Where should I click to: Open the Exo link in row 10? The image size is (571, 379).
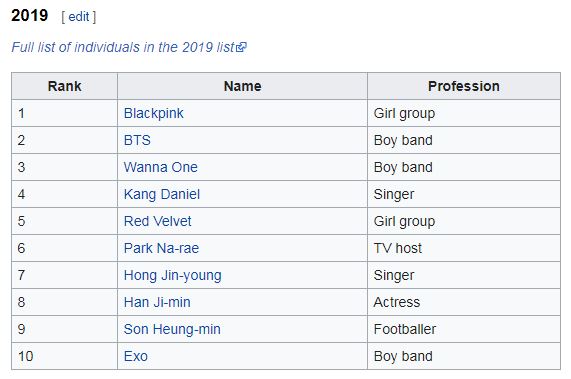click(135, 356)
